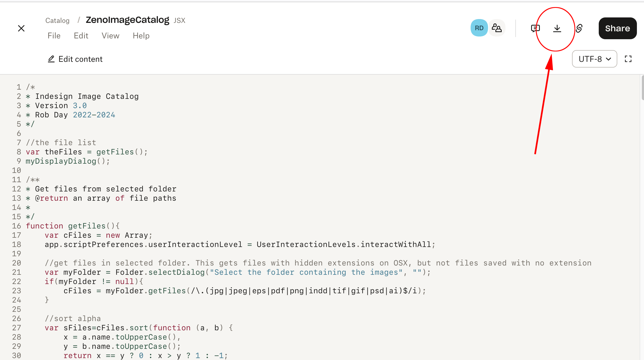Open the manage access people icon
The image size is (644, 360).
(496, 28)
